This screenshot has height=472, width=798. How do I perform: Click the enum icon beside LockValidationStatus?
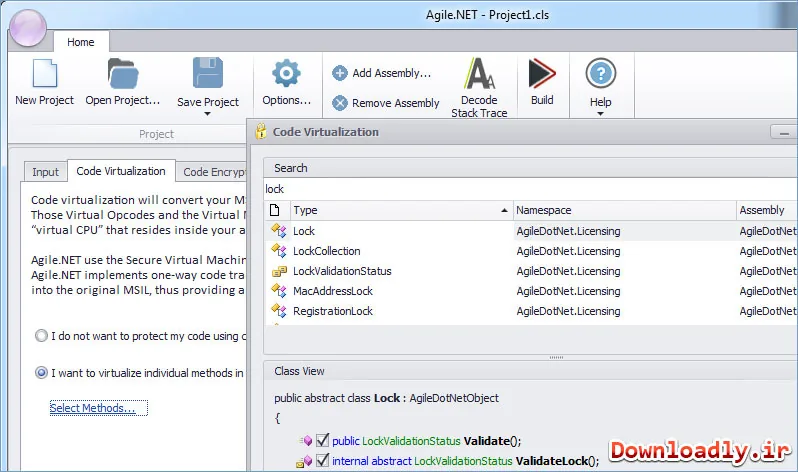tap(279, 271)
